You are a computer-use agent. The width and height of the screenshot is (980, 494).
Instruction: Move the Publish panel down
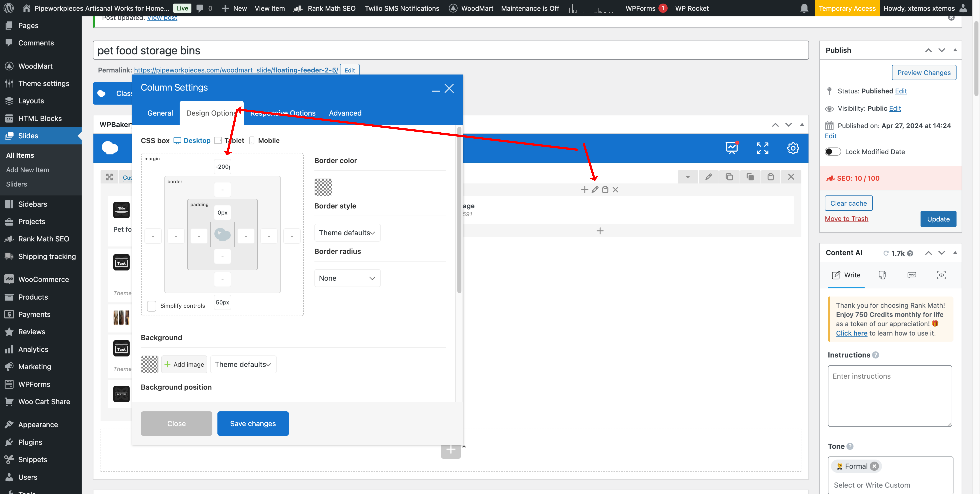click(x=942, y=50)
